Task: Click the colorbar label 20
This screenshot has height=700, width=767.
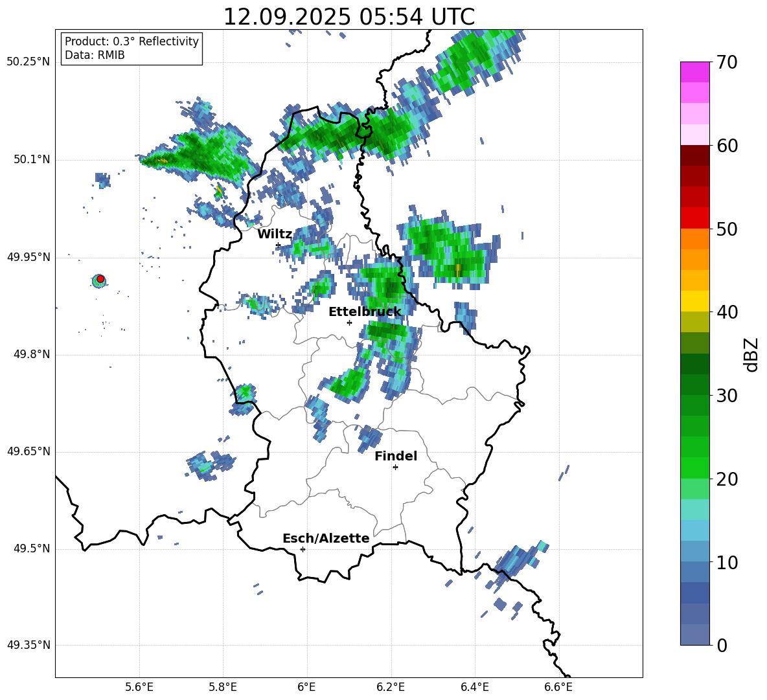Action: pos(727,479)
